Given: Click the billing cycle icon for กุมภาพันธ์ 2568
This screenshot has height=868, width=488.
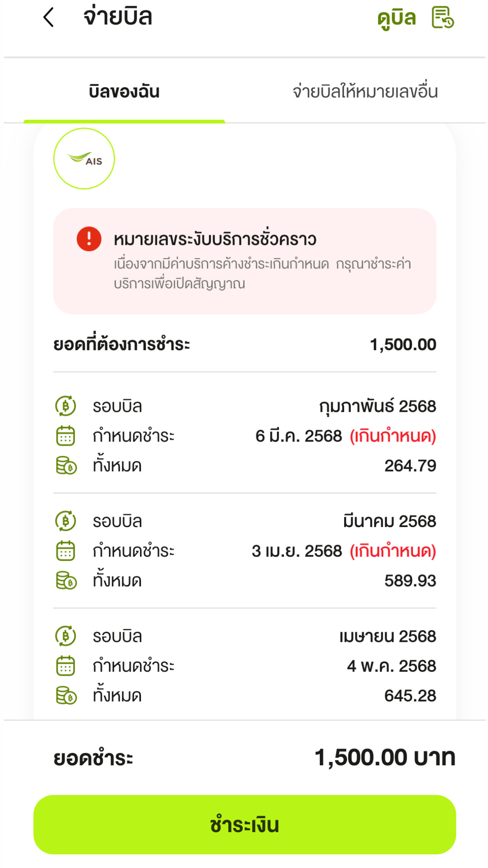Looking at the screenshot, I should tap(65, 406).
